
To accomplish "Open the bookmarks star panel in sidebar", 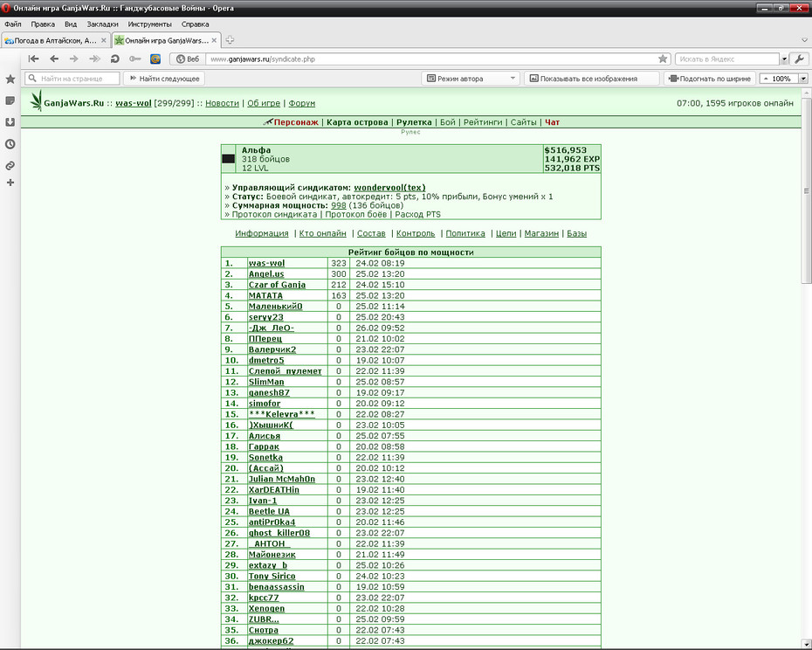I will coord(10,80).
